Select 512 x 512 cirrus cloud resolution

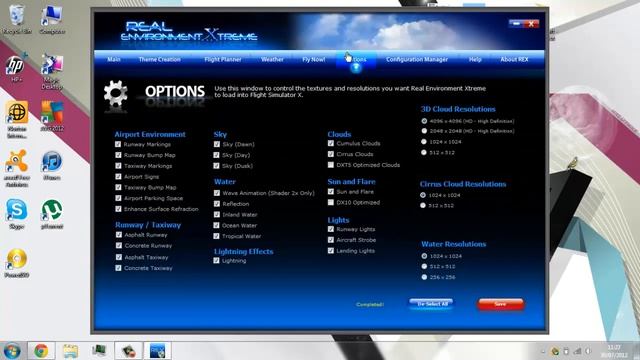point(423,205)
